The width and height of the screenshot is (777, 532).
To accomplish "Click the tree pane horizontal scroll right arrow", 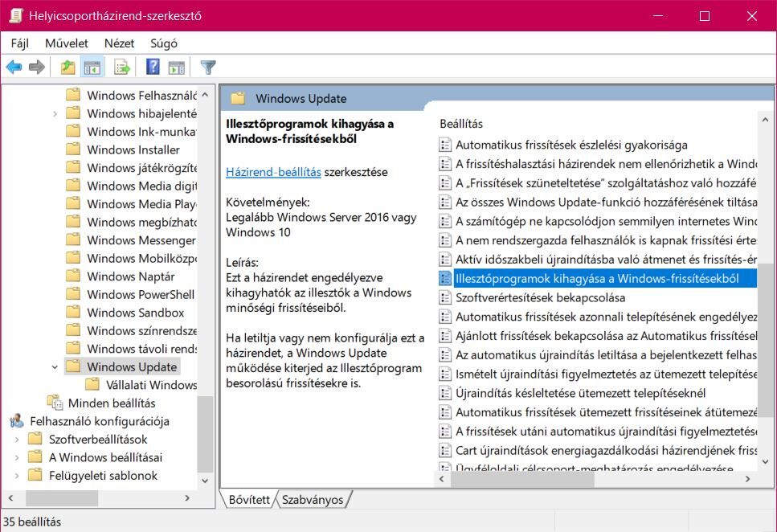I will pyautogui.click(x=187, y=497).
